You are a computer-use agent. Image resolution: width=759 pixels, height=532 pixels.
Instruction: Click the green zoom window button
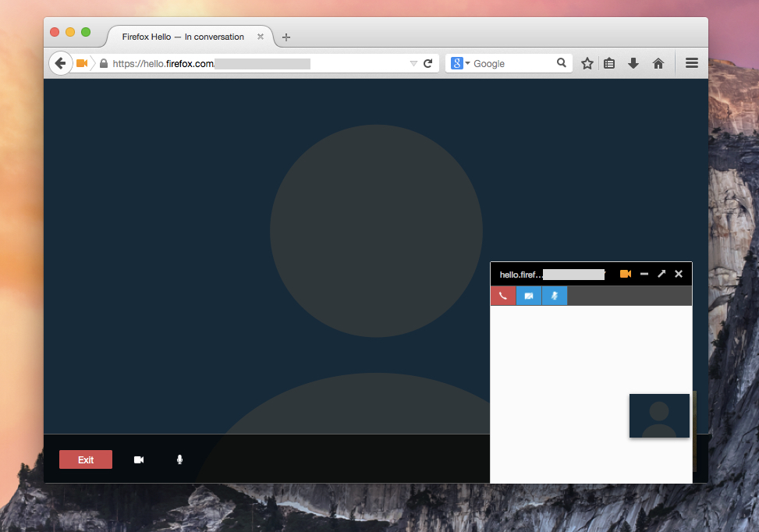click(x=86, y=32)
